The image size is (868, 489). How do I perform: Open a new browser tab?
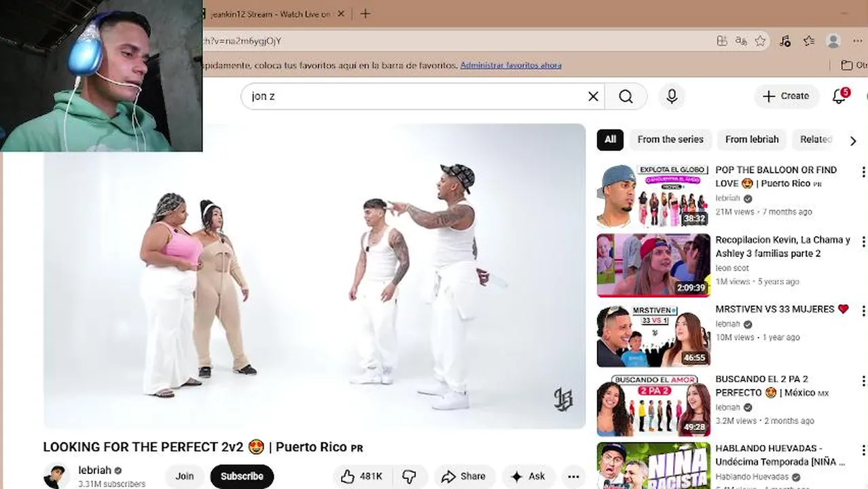[x=365, y=14]
